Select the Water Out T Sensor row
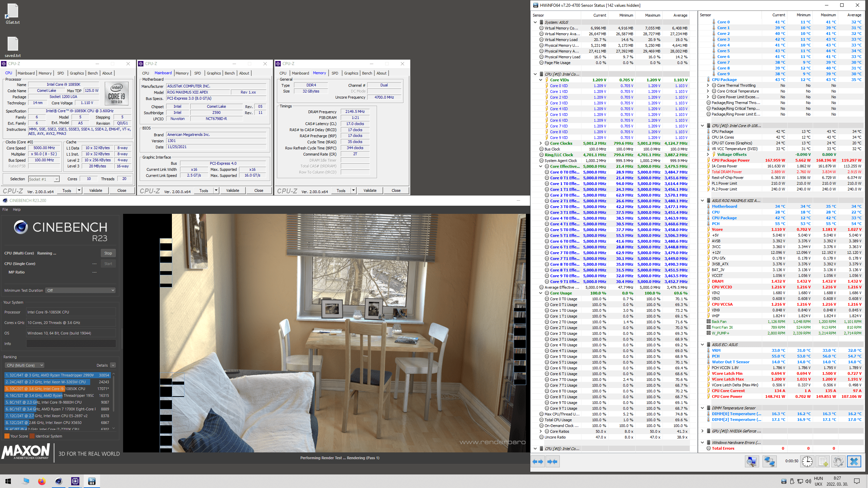The width and height of the screenshot is (868, 488). pos(785,362)
